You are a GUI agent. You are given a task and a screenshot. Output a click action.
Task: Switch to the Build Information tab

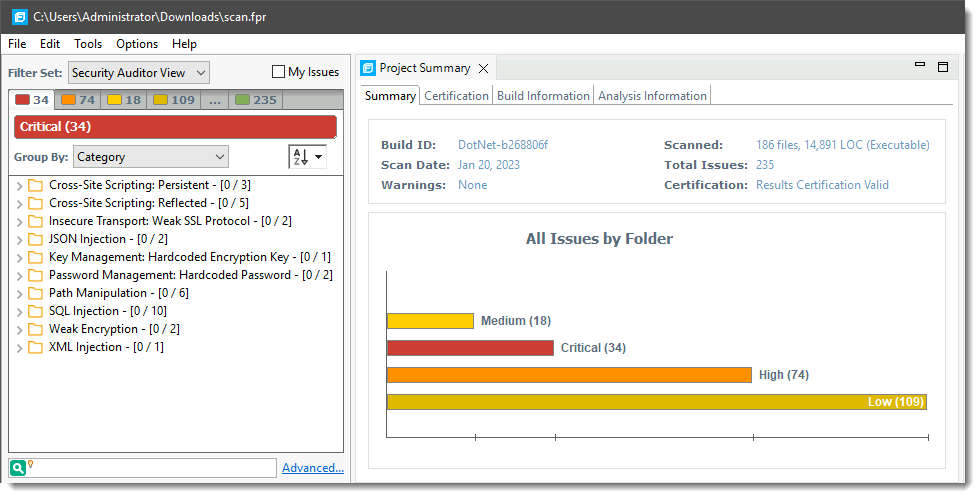coord(543,96)
